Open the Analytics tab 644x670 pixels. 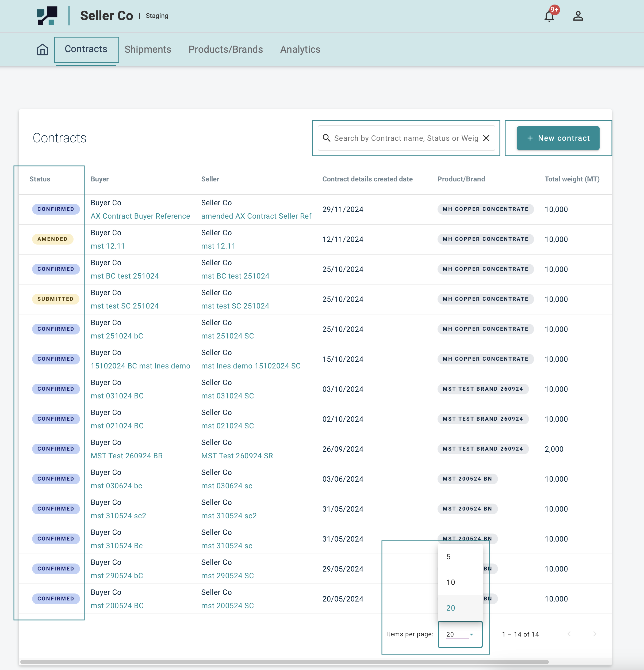300,50
